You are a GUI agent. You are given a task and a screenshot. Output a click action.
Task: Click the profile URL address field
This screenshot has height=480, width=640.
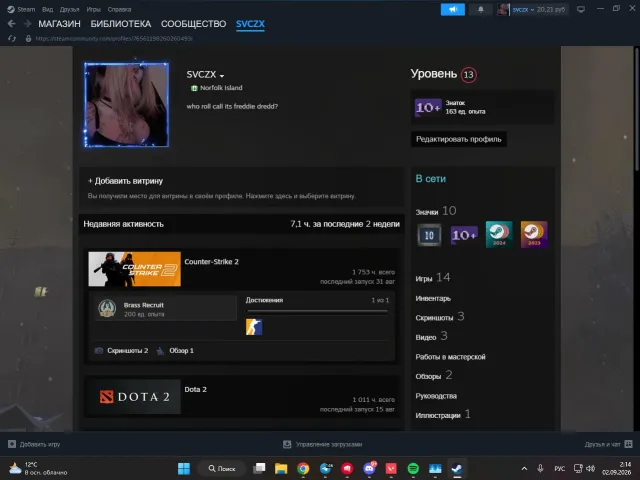point(114,38)
